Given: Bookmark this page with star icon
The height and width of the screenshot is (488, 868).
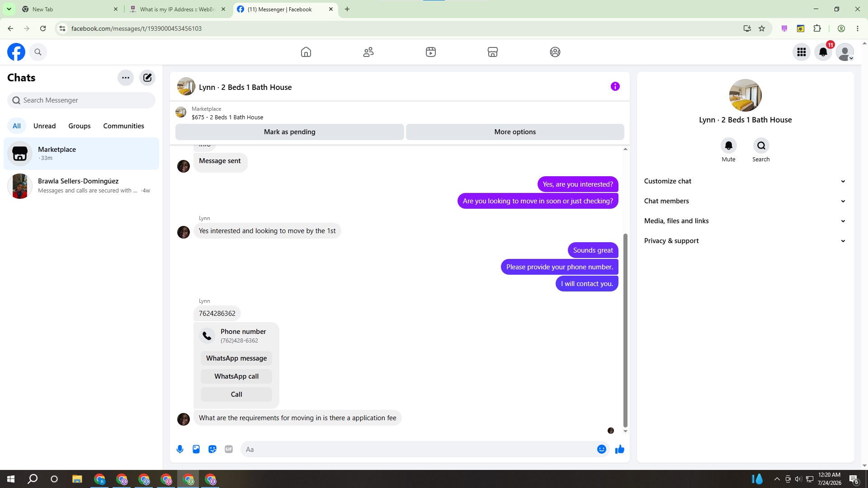Looking at the screenshot, I should [x=762, y=28].
